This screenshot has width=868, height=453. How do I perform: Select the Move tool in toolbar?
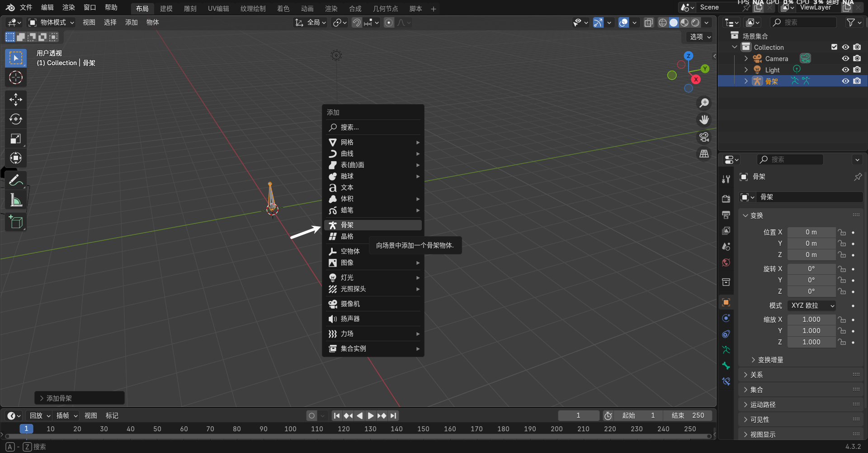[x=16, y=100]
